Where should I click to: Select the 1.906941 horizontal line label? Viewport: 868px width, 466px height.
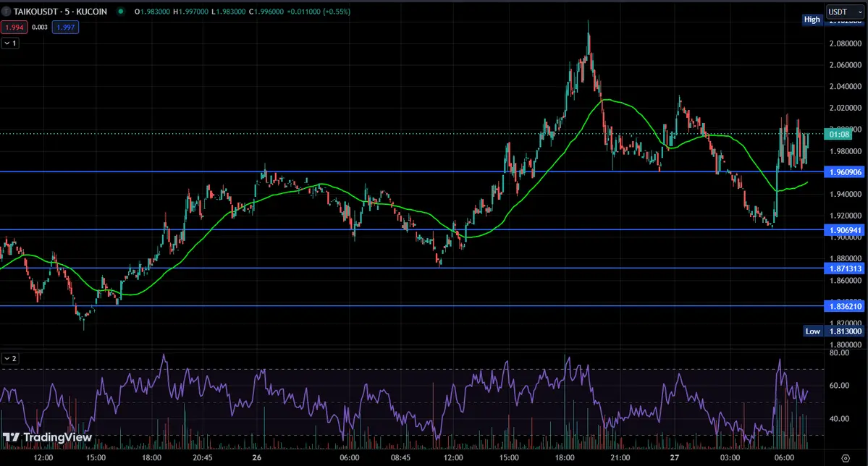coord(846,230)
